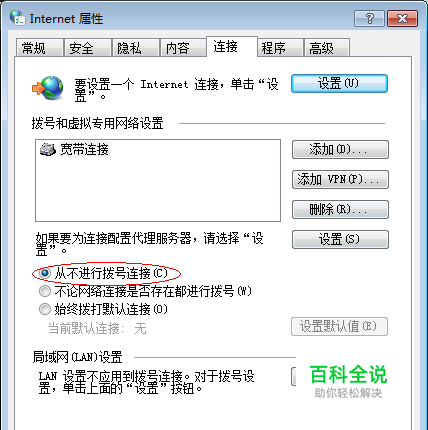Close the Internet 属性 dialog
The width and height of the screenshot is (428, 430).
(402, 18)
